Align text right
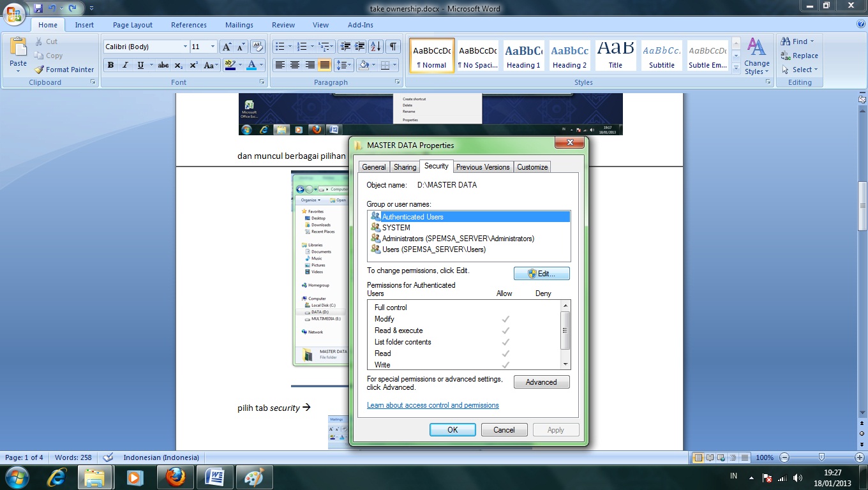Viewport: 868px width, 490px height. click(x=310, y=65)
